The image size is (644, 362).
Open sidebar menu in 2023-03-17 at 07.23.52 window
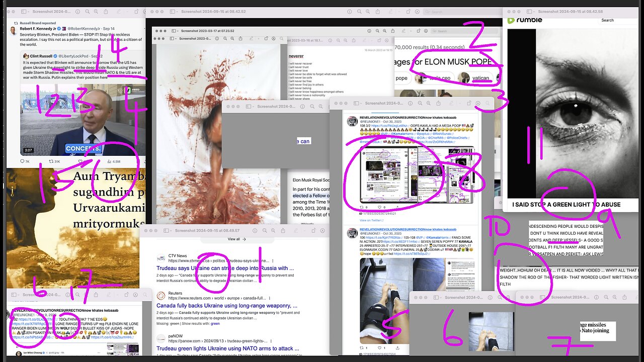click(x=174, y=31)
